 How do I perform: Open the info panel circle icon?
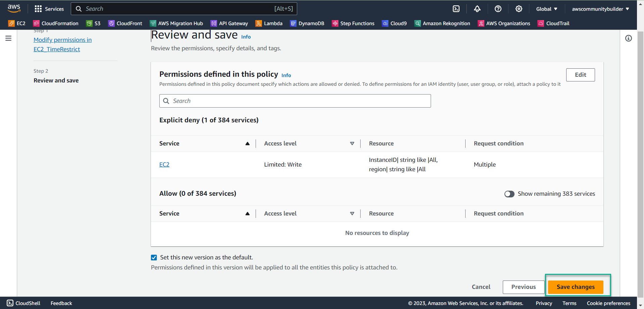click(629, 38)
